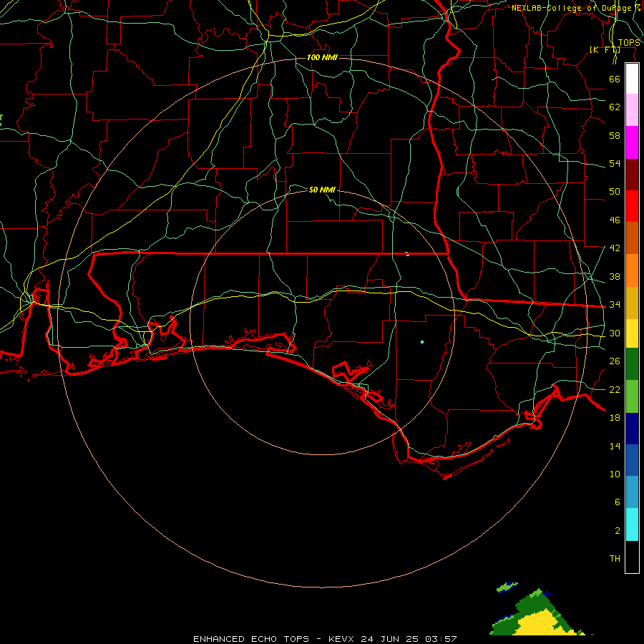Click the "100 NMI" range ring label

322,57
